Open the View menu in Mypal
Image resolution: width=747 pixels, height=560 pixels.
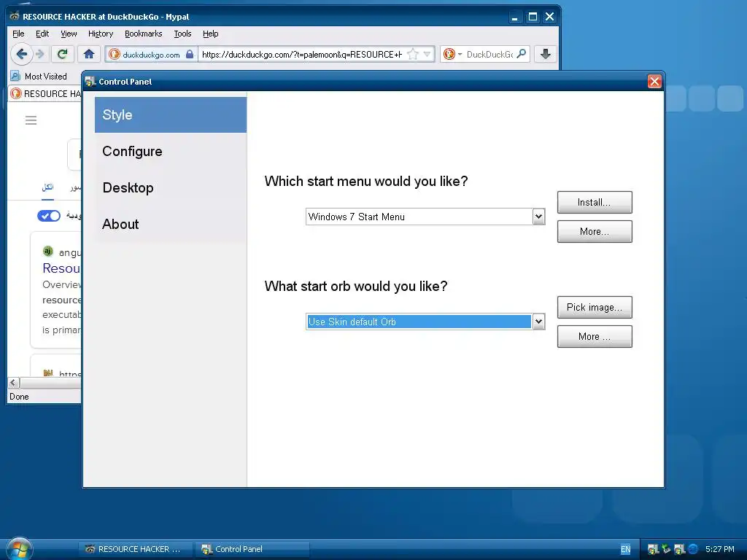click(69, 34)
